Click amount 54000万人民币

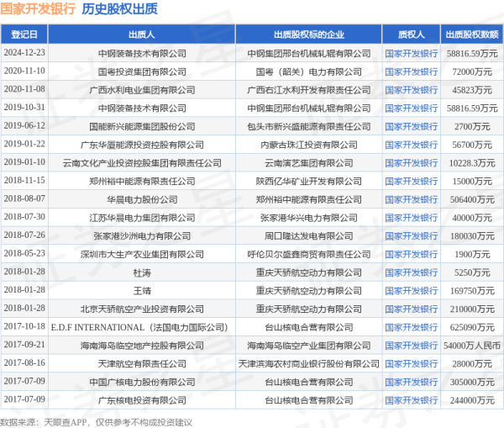[x=472, y=346]
